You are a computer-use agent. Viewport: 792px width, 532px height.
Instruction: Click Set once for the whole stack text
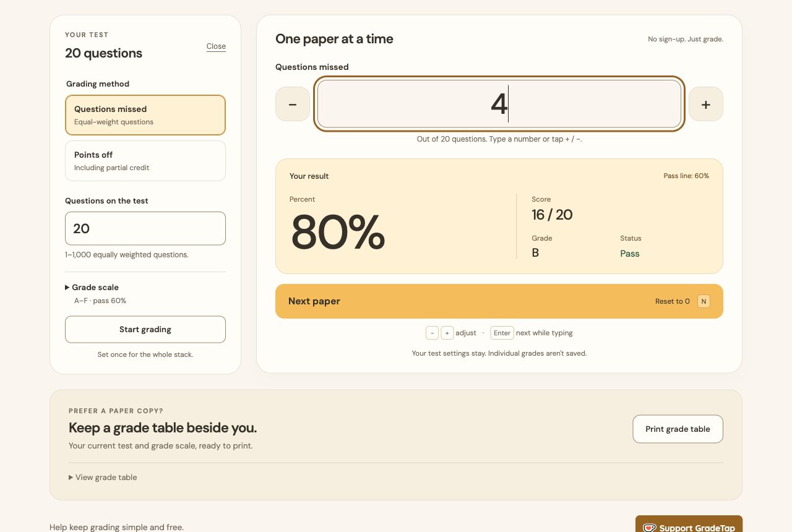tap(145, 354)
